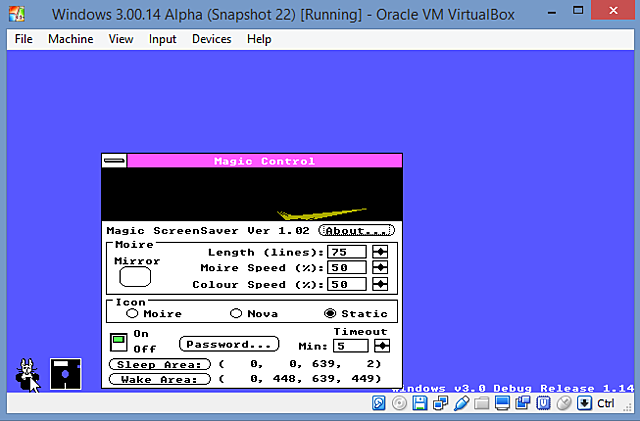Open the View menu
Screen dimensions: 640x421
pos(121,39)
